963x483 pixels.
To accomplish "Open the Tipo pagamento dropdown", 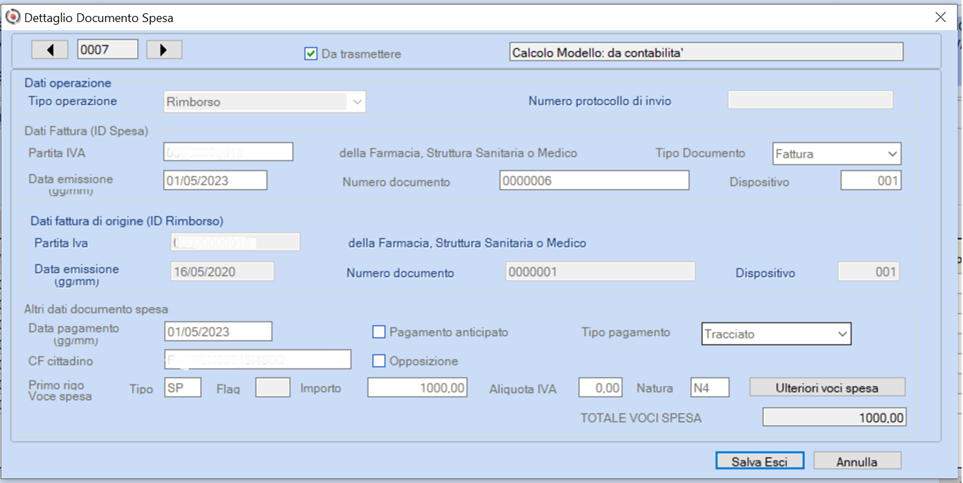I will (x=776, y=334).
